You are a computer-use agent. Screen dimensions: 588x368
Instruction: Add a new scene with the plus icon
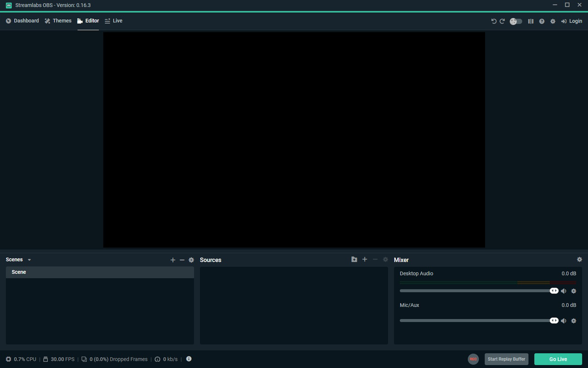tap(173, 259)
